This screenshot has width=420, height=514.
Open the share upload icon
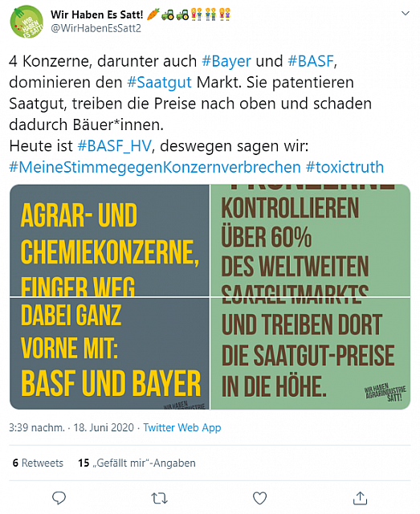coord(360,498)
